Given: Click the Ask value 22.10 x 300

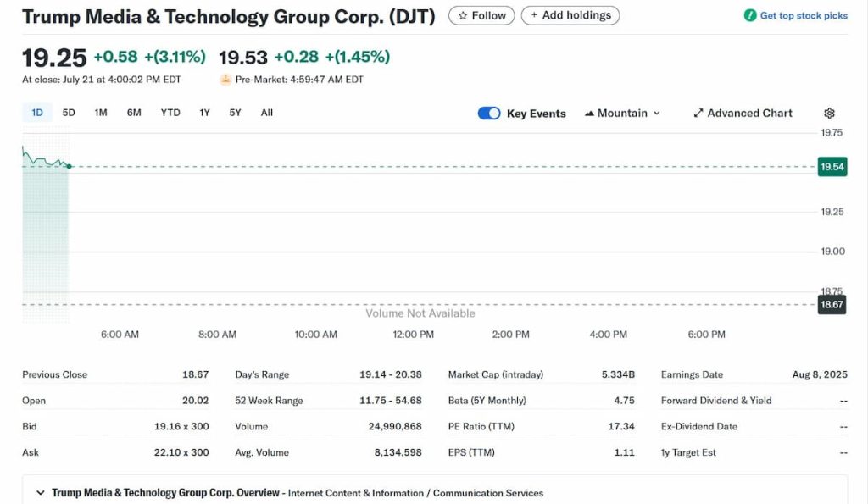Looking at the screenshot, I should [181, 452].
